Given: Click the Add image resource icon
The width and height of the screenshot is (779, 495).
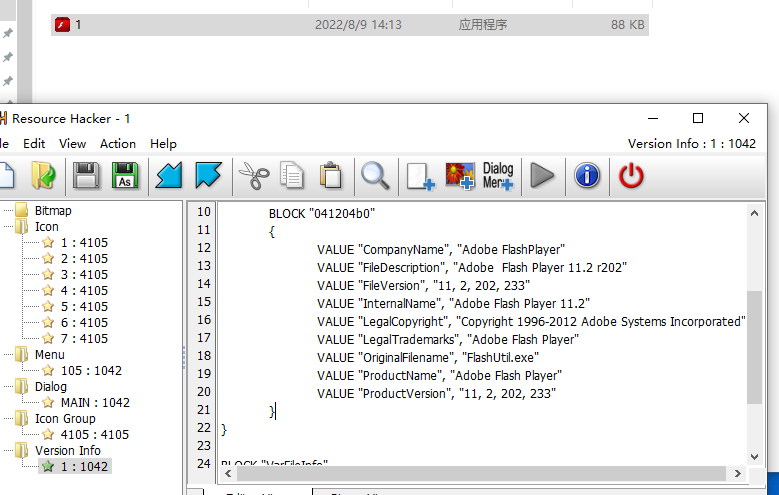Looking at the screenshot, I should pyautogui.click(x=460, y=175).
